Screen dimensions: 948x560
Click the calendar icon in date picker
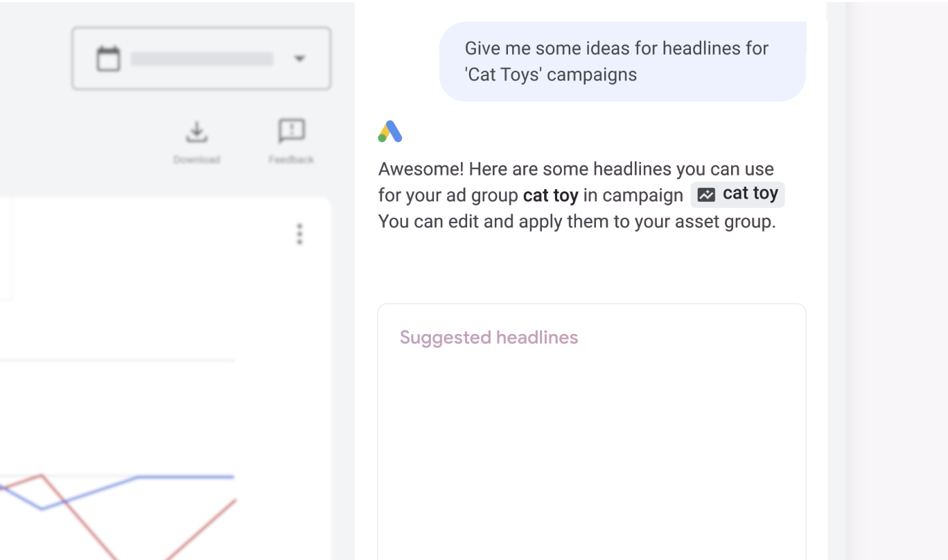[x=108, y=58]
